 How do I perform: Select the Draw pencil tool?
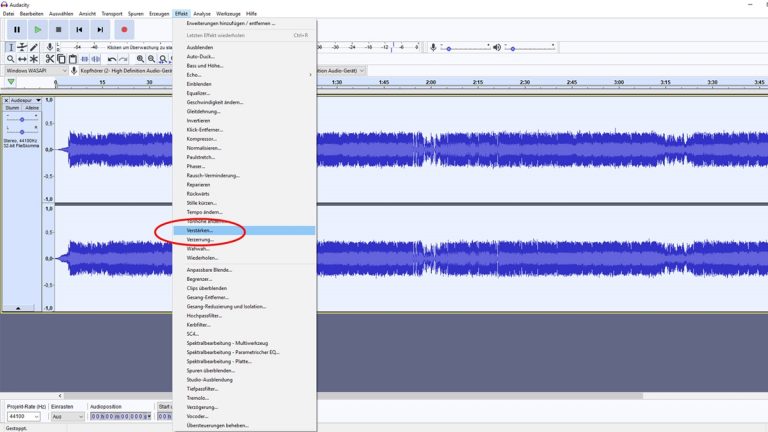pyautogui.click(x=34, y=48)
